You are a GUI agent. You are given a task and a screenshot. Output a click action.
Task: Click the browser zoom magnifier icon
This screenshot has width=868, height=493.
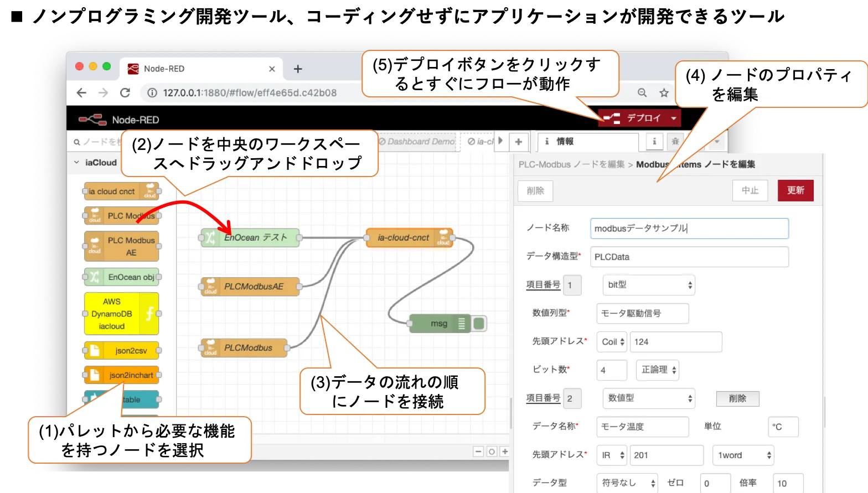coord(642,92)
